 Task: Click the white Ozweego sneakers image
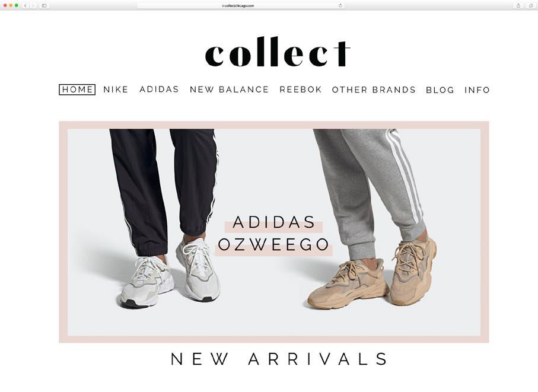point(170,273)
